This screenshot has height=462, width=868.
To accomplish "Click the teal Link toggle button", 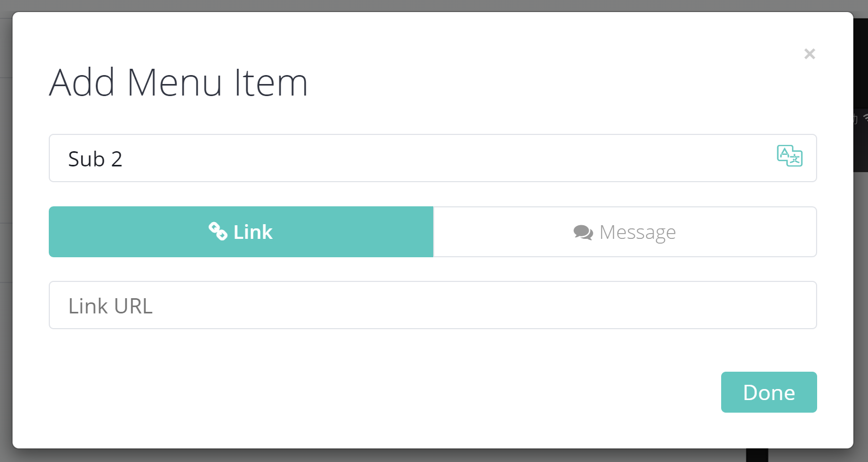I will 241,232.
